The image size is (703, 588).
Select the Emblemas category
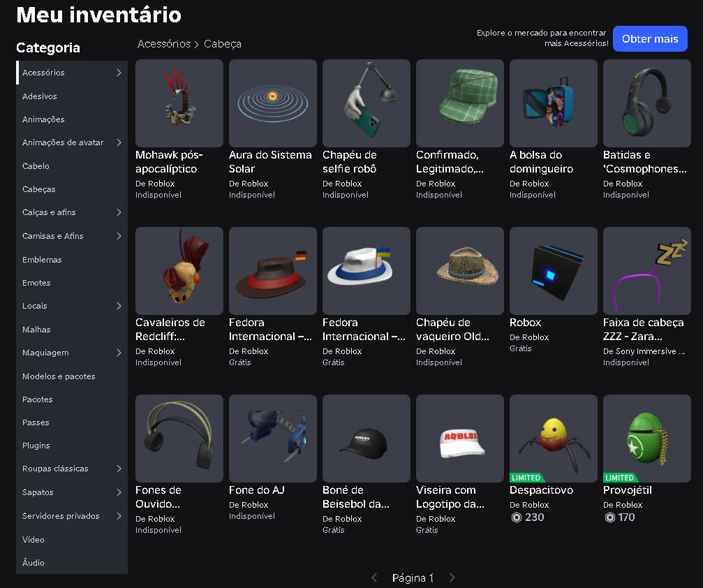(x=72, y=260)
